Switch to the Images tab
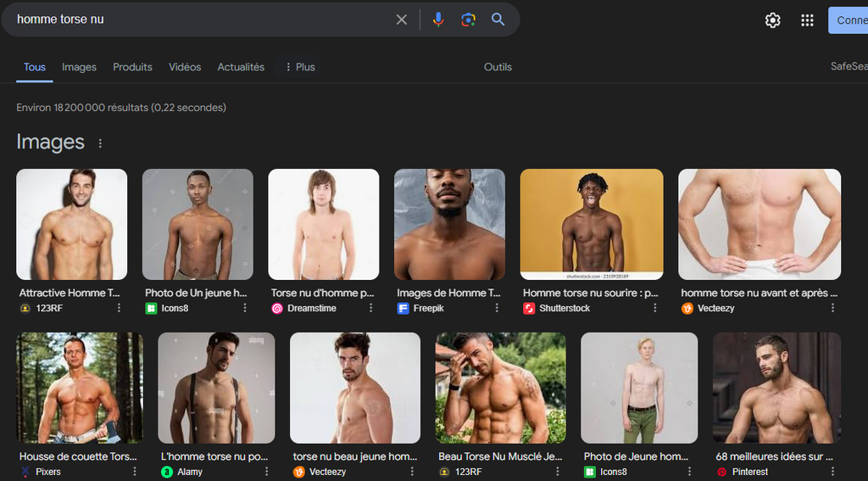The image size is (868, 481). pos(79,67)
